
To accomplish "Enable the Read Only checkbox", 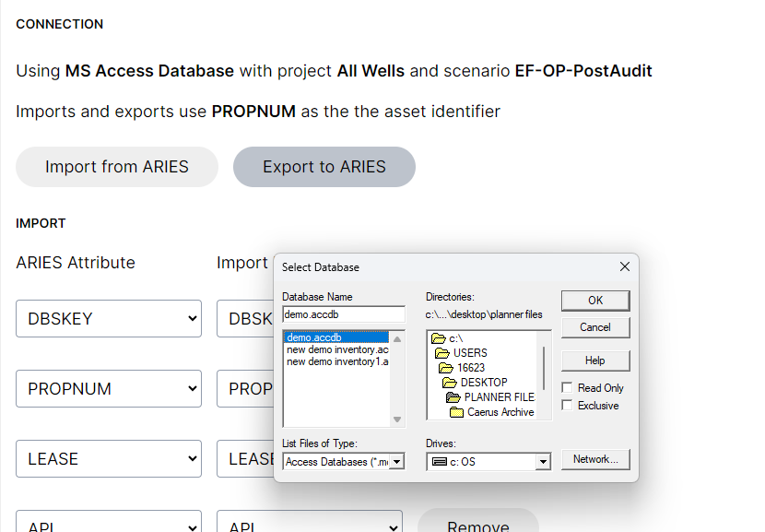I will pyautogui.click(x=568, y=388).
